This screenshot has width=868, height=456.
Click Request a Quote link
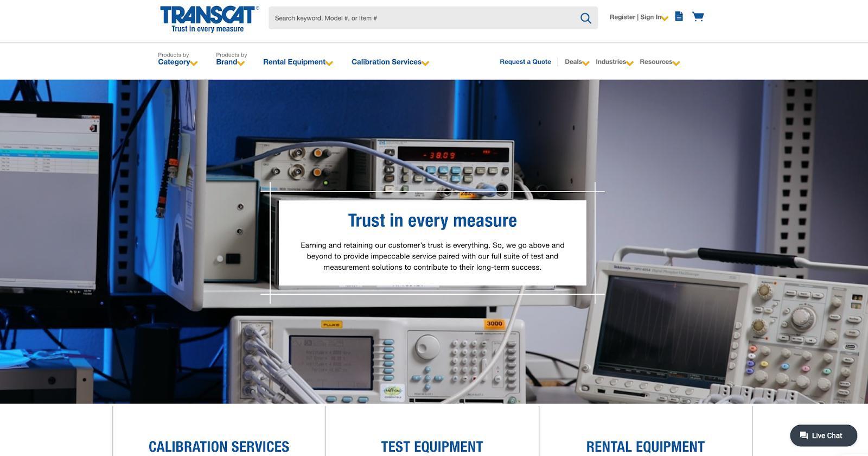(525, 62)
